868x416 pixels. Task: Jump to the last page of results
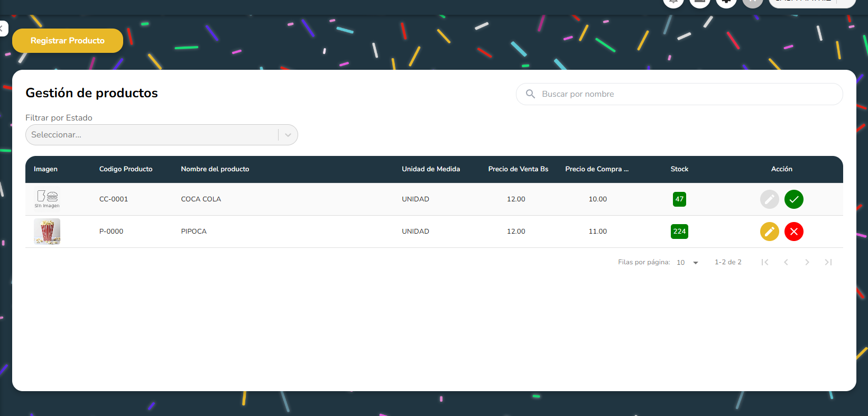click(828, 262)
